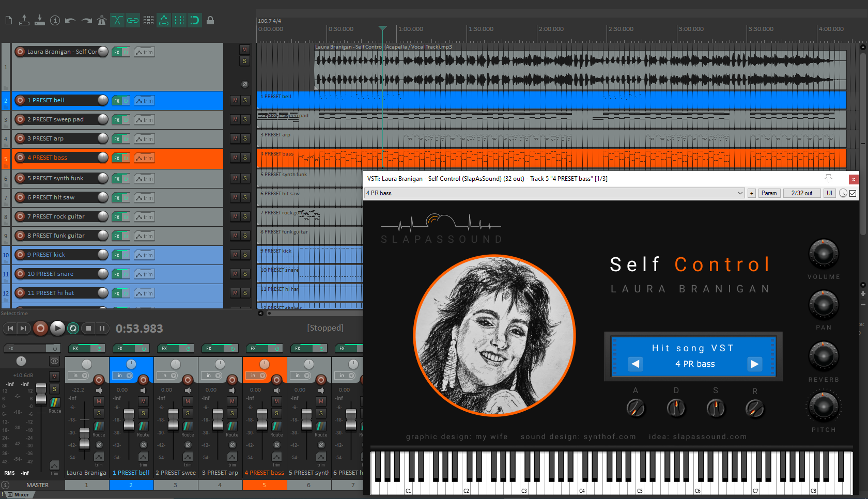Toggle the transport repeat loop button

(73, 328)
